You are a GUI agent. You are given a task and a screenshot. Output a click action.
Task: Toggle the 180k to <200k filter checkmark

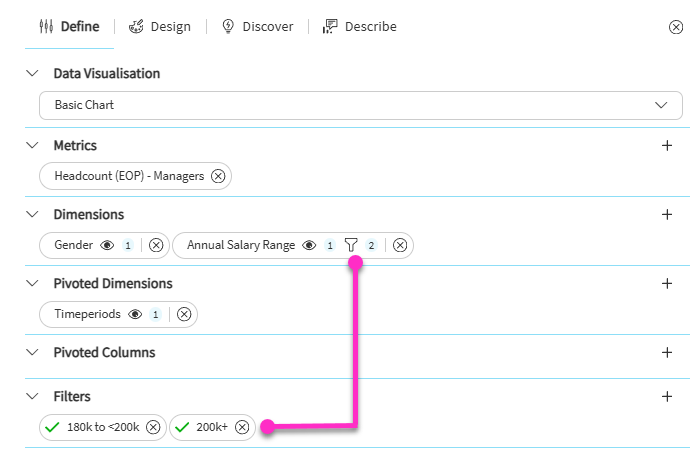point(54,427)
